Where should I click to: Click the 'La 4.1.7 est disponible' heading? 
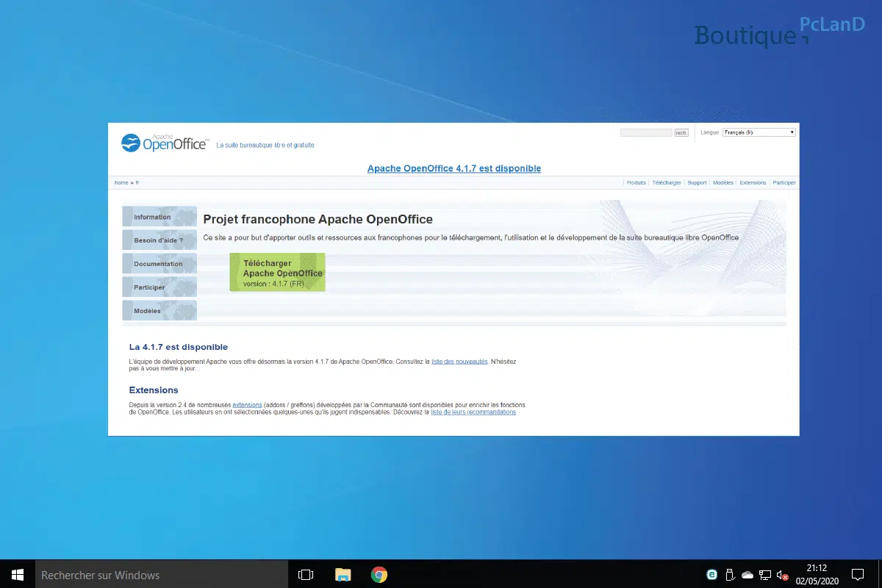tap(179, 347)
